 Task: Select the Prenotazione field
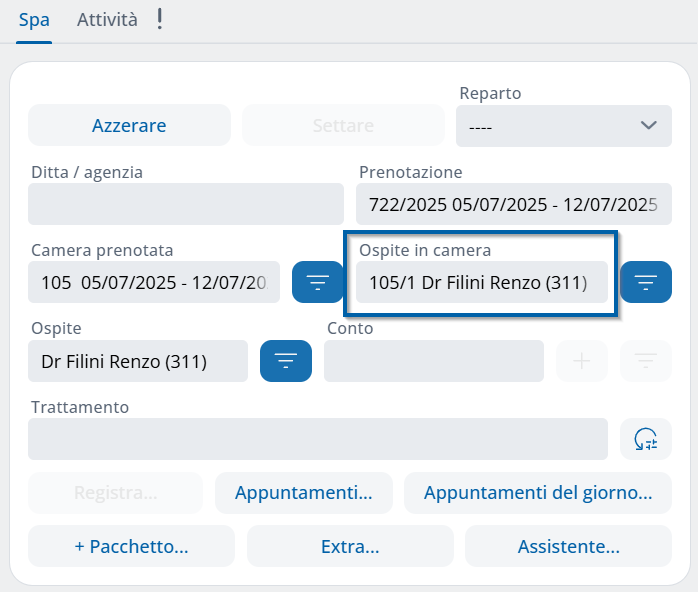(513, 204)
